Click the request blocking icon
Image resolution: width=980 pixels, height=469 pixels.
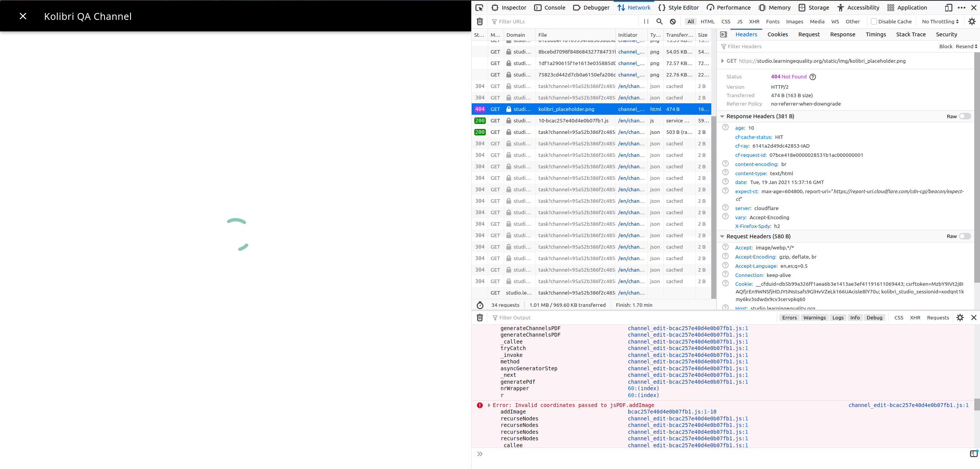[x=673, y=21]
